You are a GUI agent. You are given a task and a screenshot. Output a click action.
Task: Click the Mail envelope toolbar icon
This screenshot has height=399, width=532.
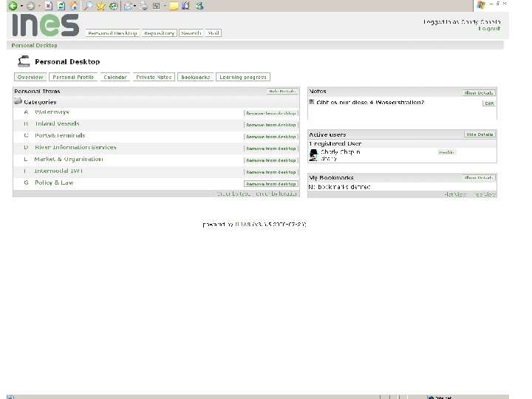point(128,6)
